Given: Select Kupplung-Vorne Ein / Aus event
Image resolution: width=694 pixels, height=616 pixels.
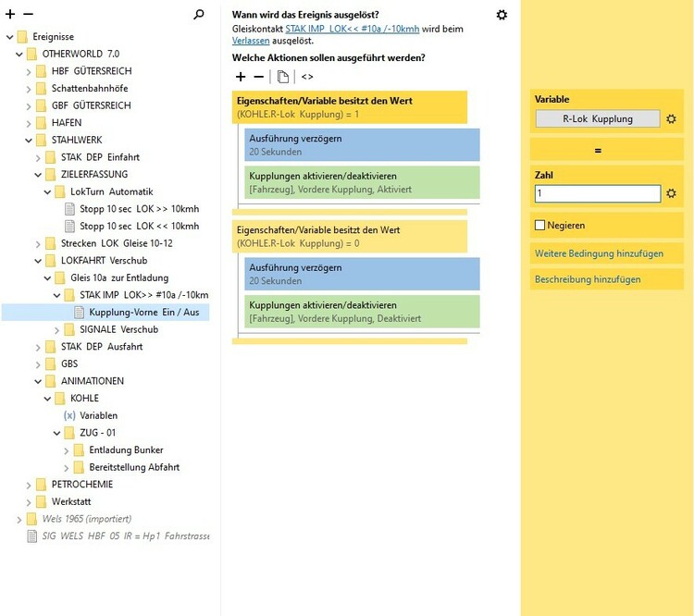Looking at the screenshot, I should (143, 312).
